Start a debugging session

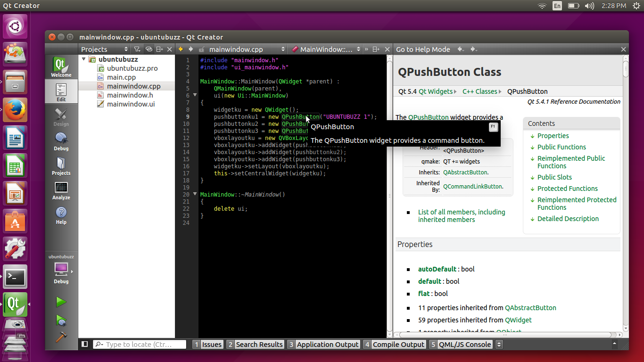click(61, 320)
